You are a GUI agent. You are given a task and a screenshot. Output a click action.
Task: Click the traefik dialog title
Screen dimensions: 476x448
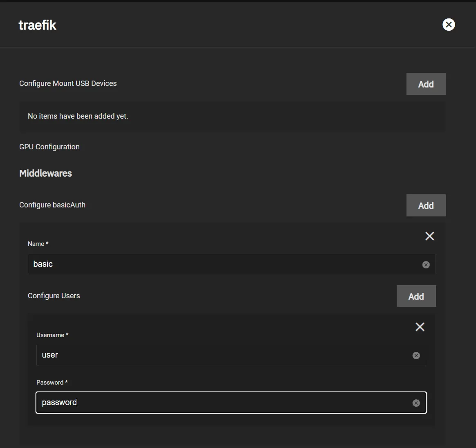pos(37,25)
